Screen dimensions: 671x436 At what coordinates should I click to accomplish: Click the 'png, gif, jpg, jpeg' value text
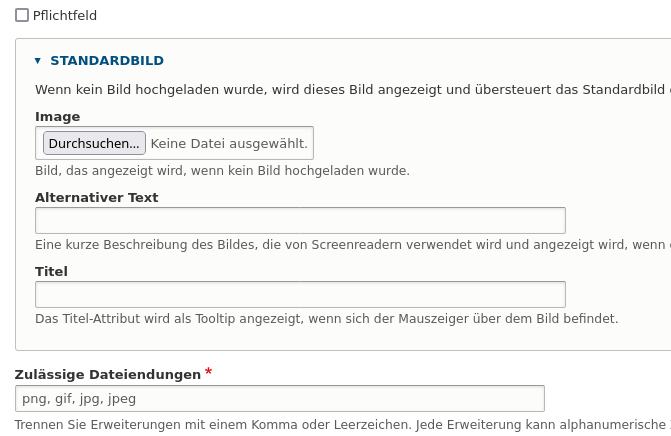[79, 398]
